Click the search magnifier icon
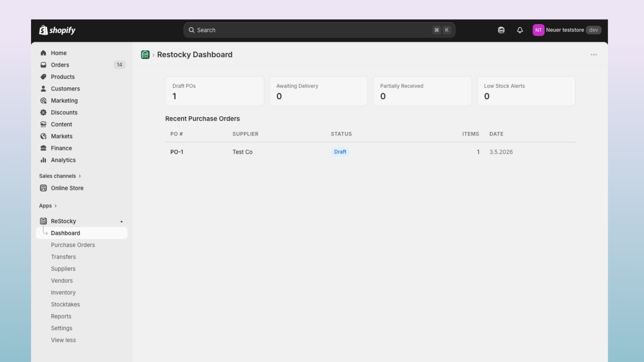The image size is (644, 362). pos(192,30)
